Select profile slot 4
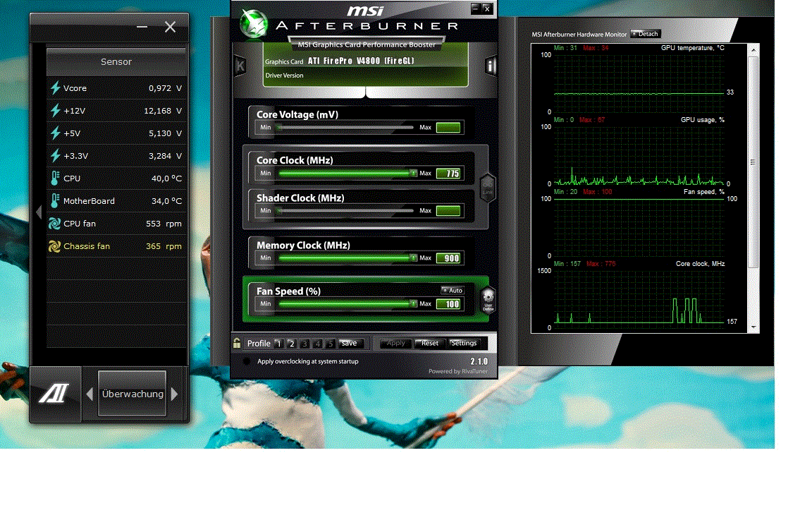This screenshot has height=508, width=812. 317,343
